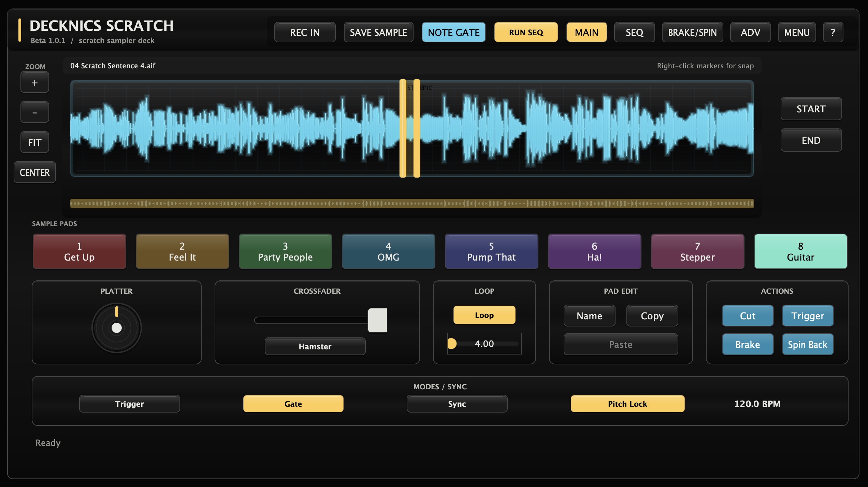The width and height of the screenshot is (868, 487).
Task: Rename pad using Name button
Action: point(589,316)
